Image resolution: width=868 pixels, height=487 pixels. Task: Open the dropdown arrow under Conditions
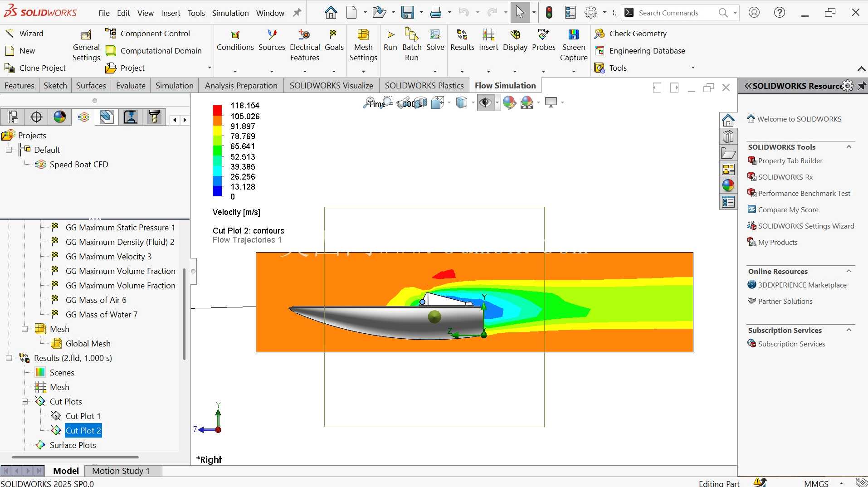pyautogui.click(x=235, y=71)
